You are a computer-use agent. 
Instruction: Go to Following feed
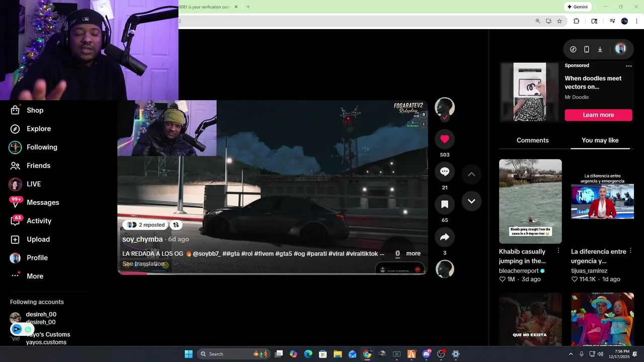tap(33, 147)
